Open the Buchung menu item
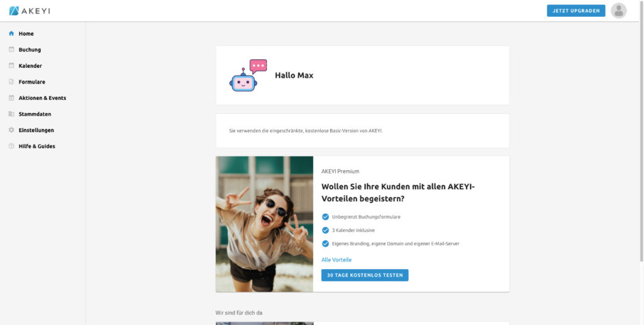 30,50
